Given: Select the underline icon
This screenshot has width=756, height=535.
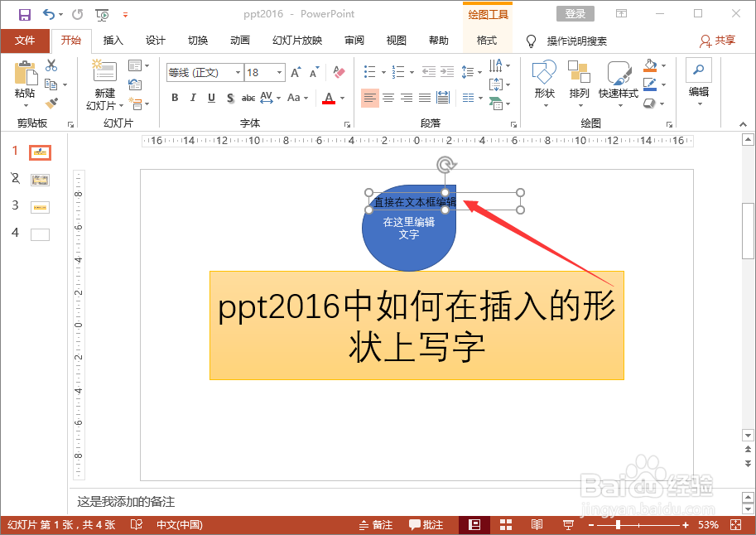Looking at the screenshot, I should [x=211, y=97].
